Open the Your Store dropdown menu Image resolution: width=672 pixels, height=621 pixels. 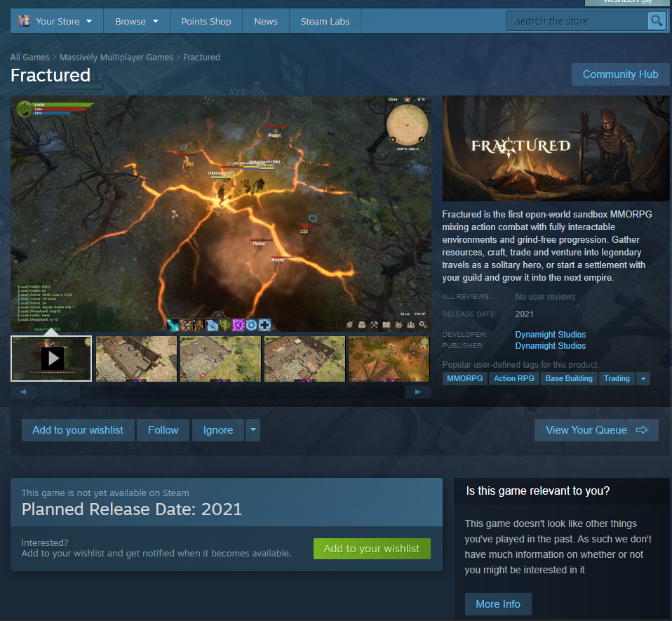pyautogui.click(x=55, y=21)
